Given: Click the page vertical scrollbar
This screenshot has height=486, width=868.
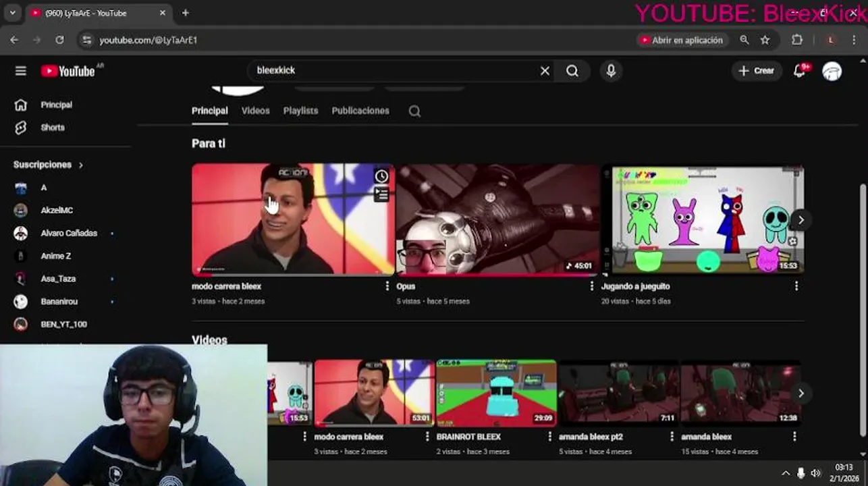Looking at the screenshot, I should (x=863, y=310).
